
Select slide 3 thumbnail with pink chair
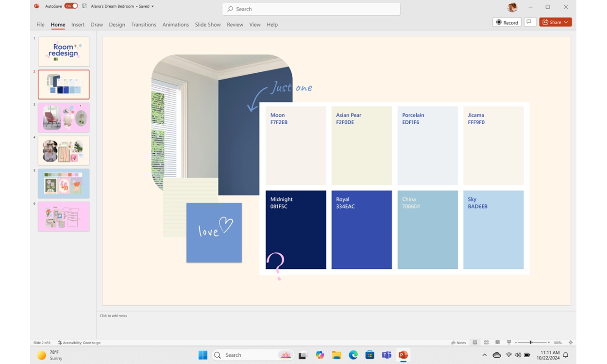pos(64,117)
